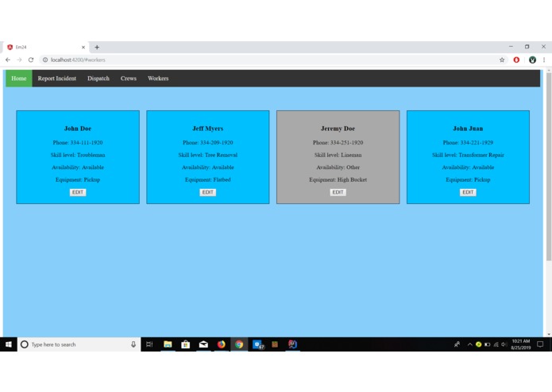Screen dimensions: 552x392
Task: Select the name Jeremy Doe
Action: coord(338,129)
